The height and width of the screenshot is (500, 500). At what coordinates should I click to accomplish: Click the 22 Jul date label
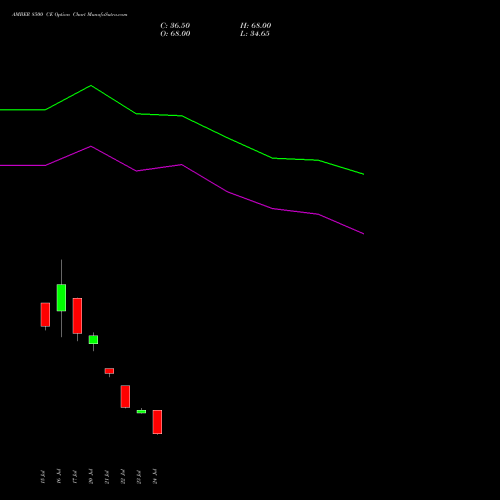(123, 477)
